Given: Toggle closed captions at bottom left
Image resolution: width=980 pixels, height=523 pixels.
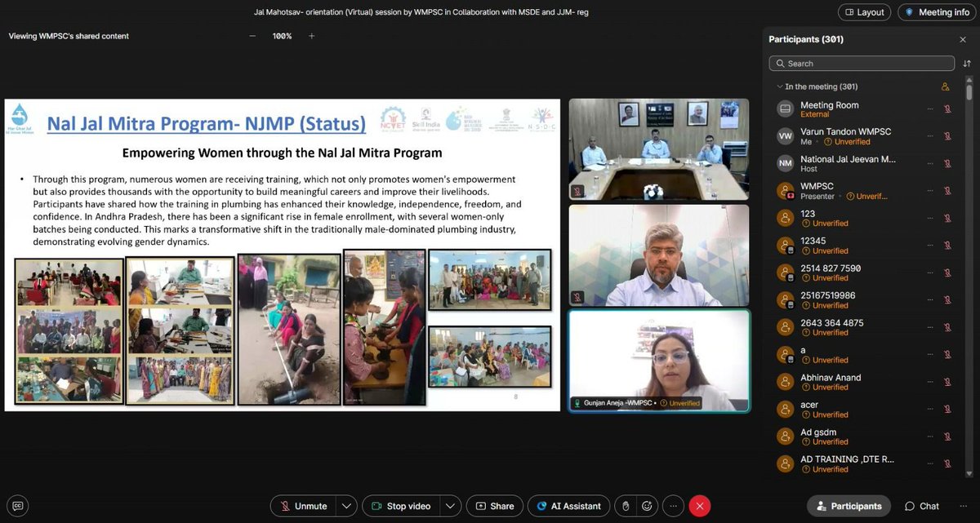Looking at the screenshot, I should [18, 506].
